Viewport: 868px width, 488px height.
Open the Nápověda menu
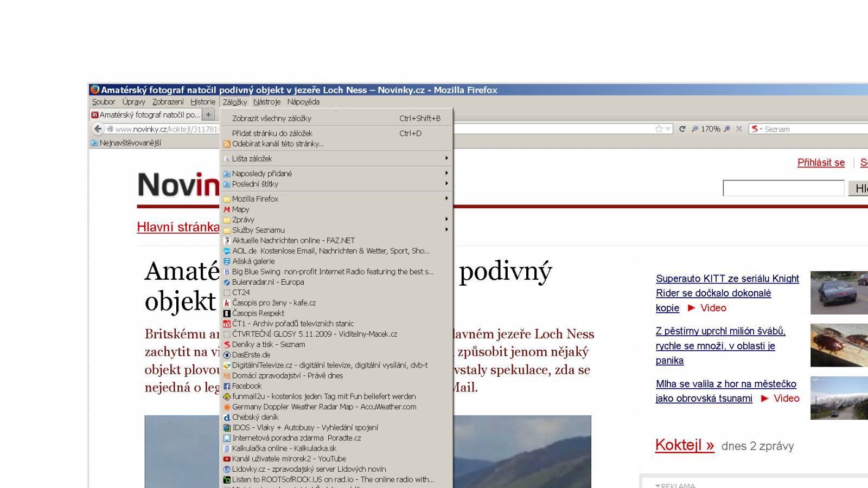point(303,102)
